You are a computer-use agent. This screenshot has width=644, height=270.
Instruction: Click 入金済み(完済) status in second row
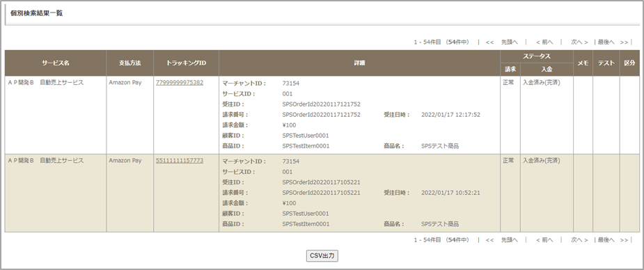[x=542, y=161]
